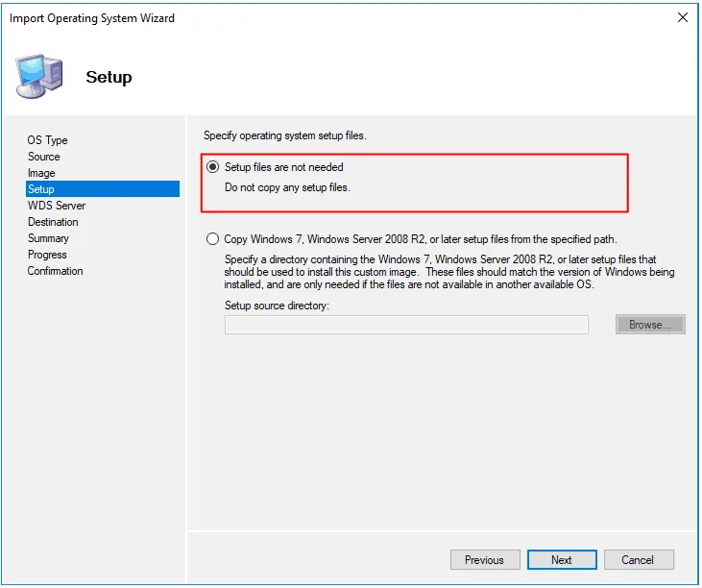Click the 'Specify a directory containing' description paragraph
This screenshot has height=588, width=702.
pos(449,272)
